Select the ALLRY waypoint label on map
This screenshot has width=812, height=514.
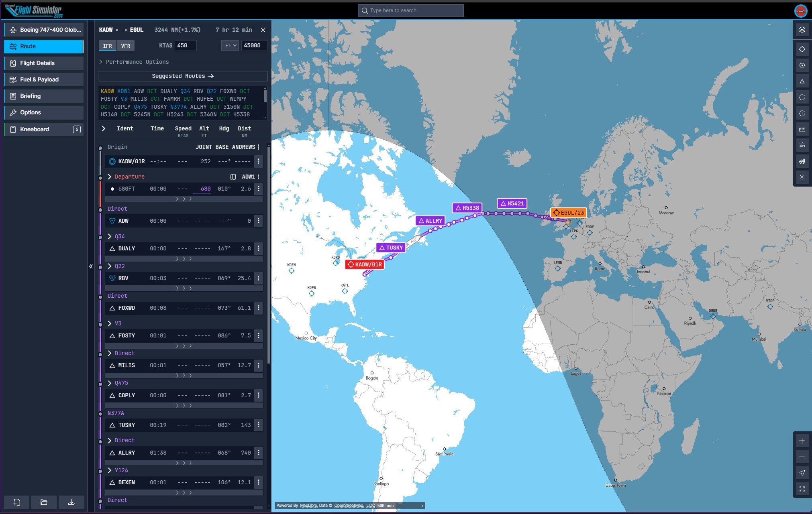tap(430, 221)
